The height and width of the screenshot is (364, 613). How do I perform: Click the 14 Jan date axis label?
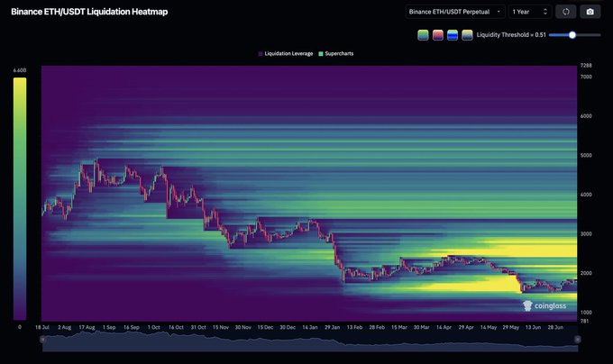click(309, 327)
